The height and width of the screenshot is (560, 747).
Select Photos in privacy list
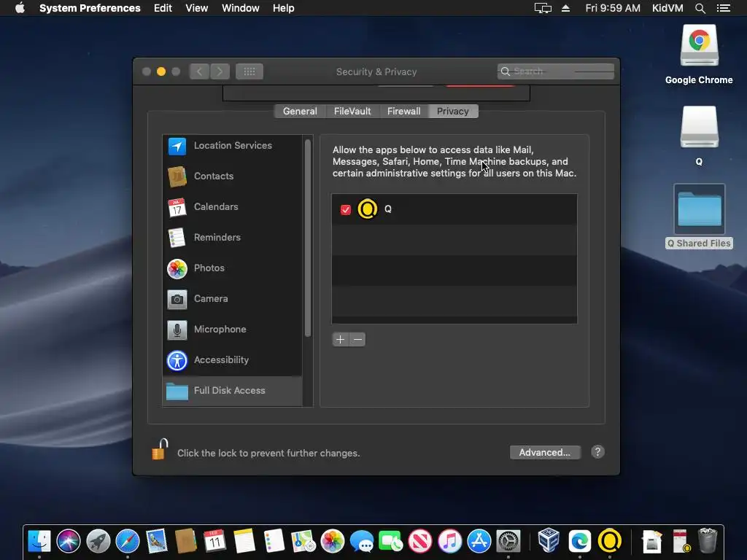(233, 268)
